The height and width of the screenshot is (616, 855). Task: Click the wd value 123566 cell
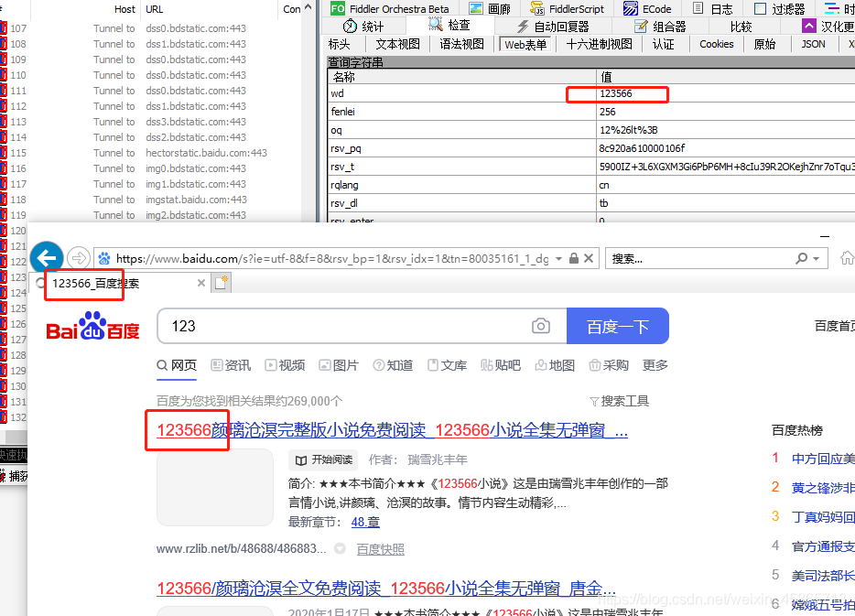[x=725, y=93]
